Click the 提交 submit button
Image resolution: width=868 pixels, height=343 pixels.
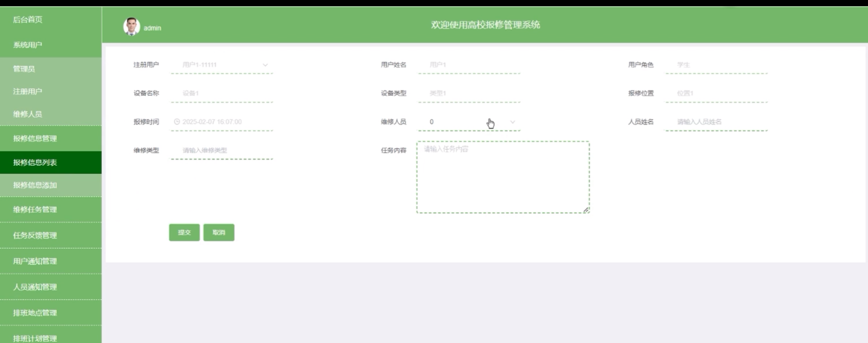click(x=184, y=232)
